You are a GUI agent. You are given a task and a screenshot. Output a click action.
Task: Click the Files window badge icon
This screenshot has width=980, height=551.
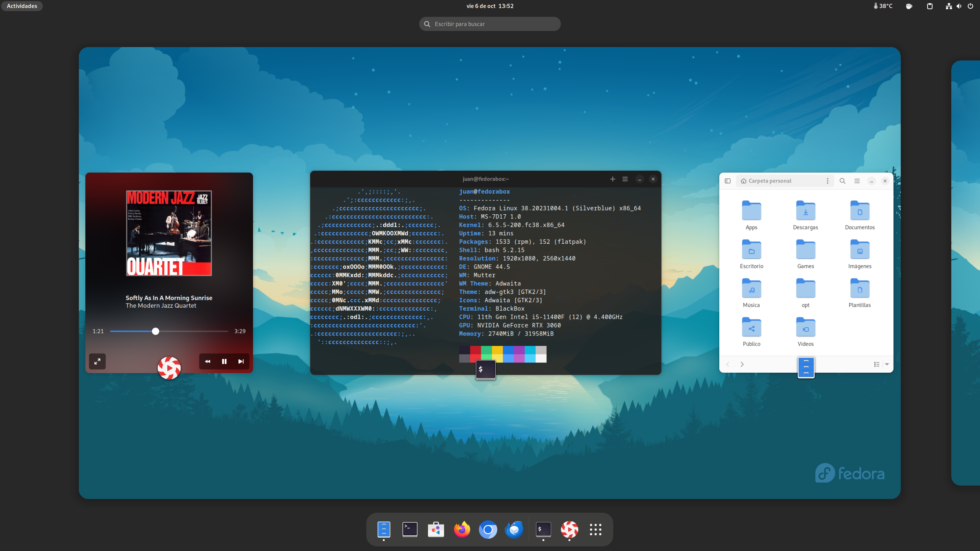(x=806, y=368)
